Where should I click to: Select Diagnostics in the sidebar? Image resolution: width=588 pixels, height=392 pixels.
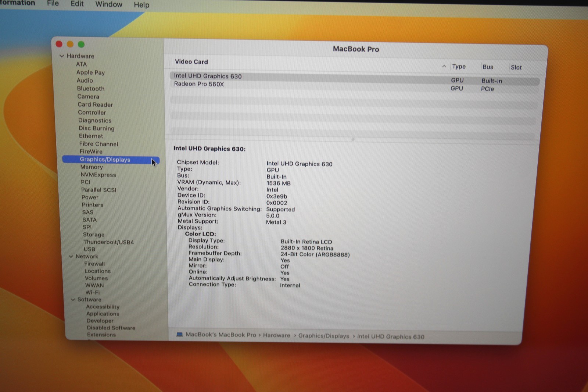(94, 120)
